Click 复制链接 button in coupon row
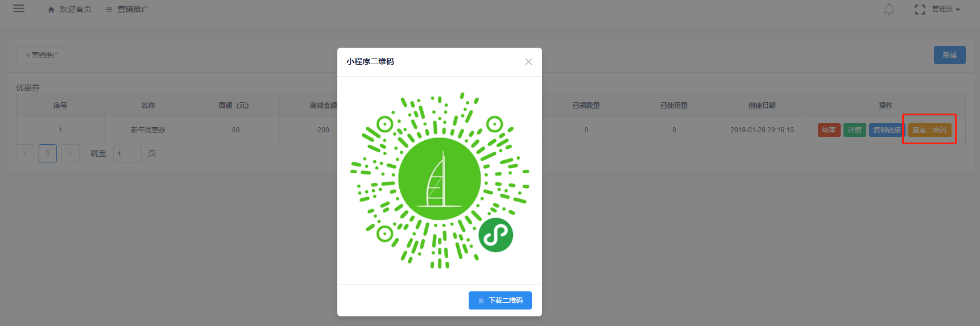 [886, 130]
